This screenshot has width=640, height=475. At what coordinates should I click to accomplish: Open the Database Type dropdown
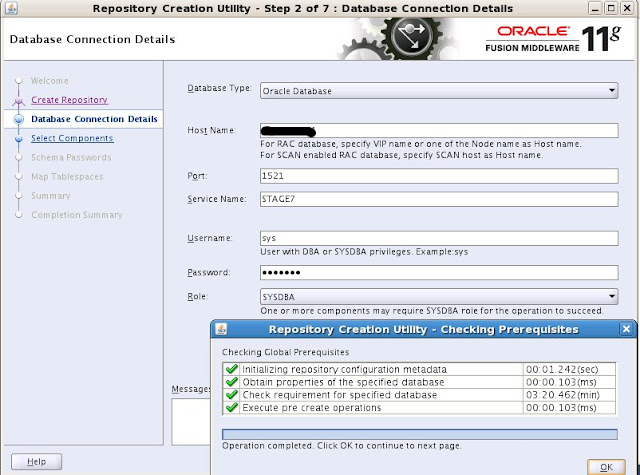coord(439,91)
